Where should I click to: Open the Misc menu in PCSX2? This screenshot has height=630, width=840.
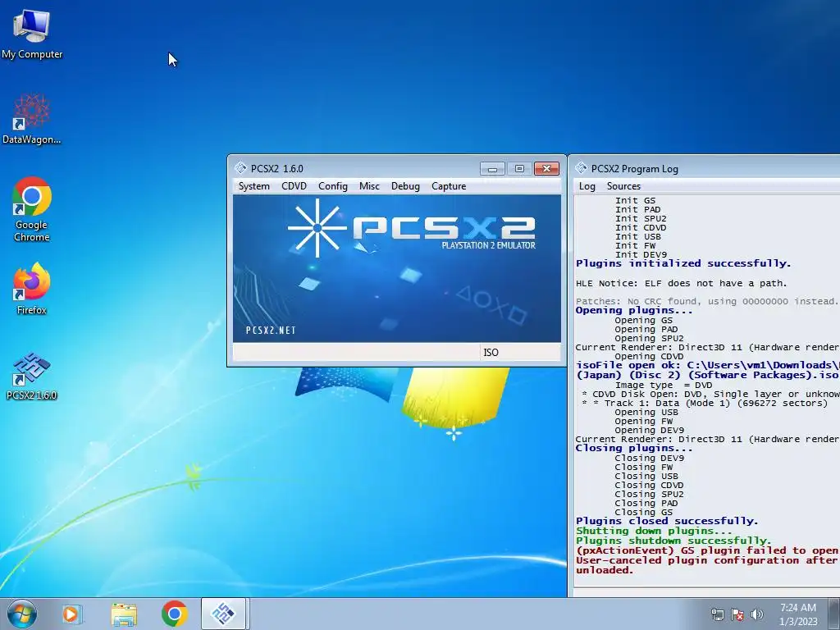(369, 186)
